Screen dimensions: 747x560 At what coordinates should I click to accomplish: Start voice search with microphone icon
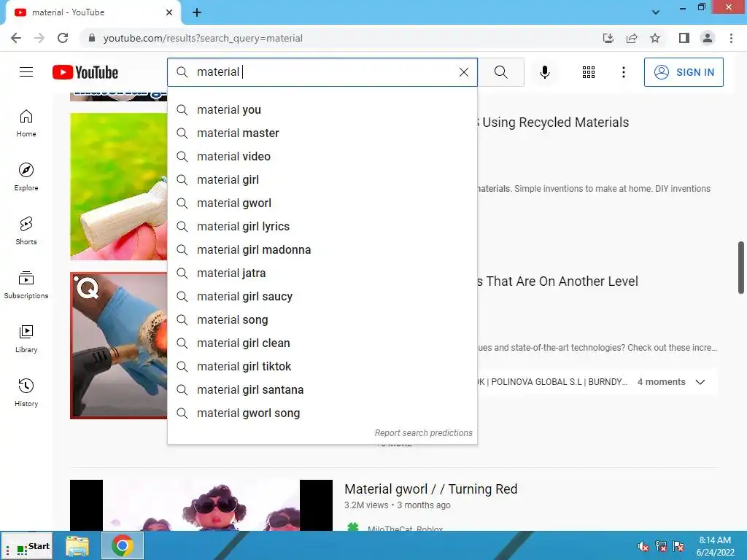tap(544, 72)
